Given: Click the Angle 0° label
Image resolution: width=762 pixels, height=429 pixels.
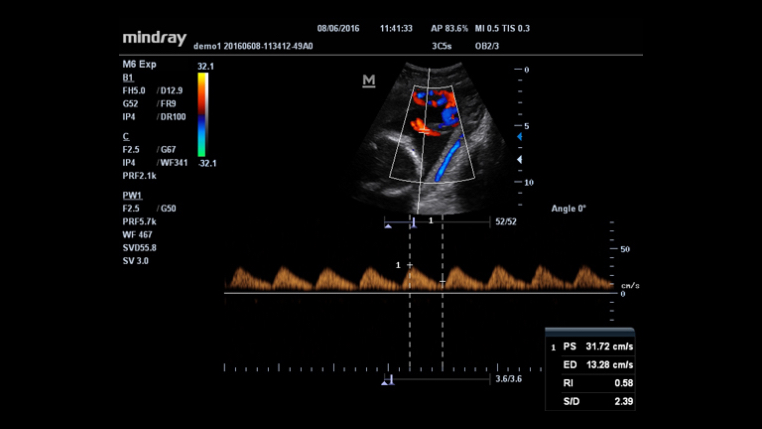Looking at the screenshot, I should pos(568,209).
